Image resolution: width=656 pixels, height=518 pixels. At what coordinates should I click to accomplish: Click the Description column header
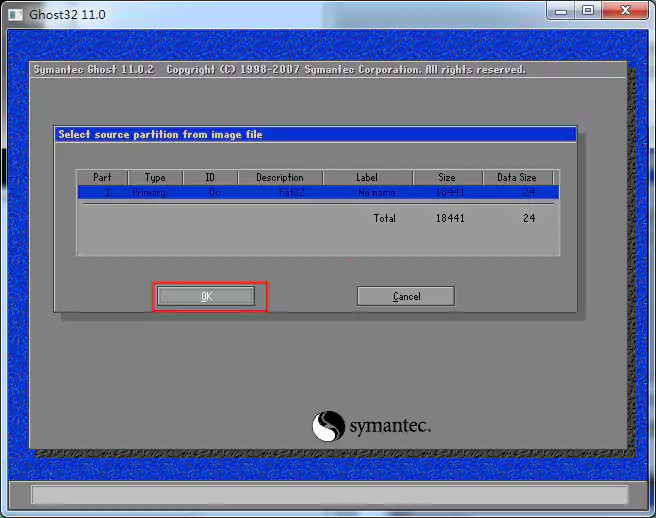tap(280, 178)
